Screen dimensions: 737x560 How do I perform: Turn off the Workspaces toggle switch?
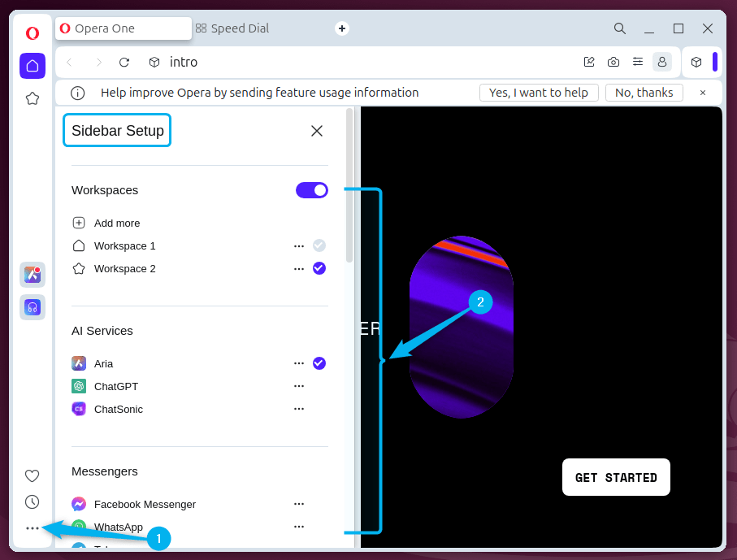click(312, 190)
